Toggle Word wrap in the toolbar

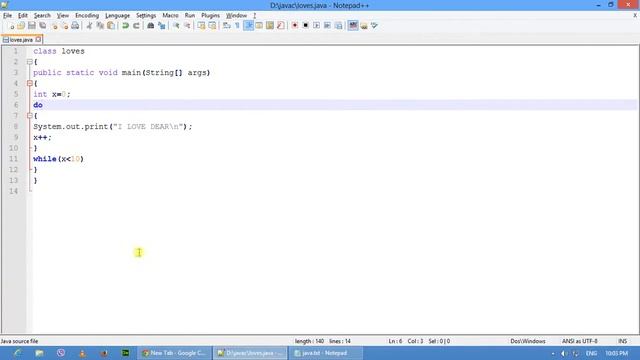coord(227,26)
